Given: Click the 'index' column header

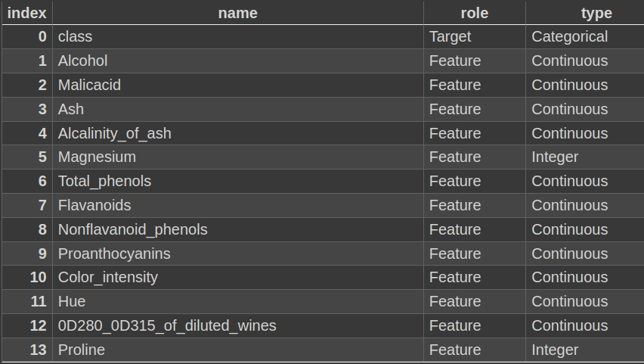Looking at the screenshot, I should pos(26,13).
